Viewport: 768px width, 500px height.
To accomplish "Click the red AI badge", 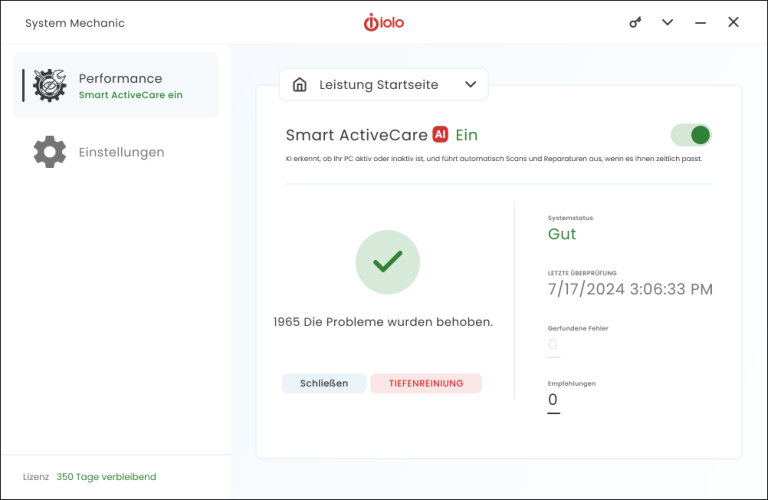I will [440, 134].
